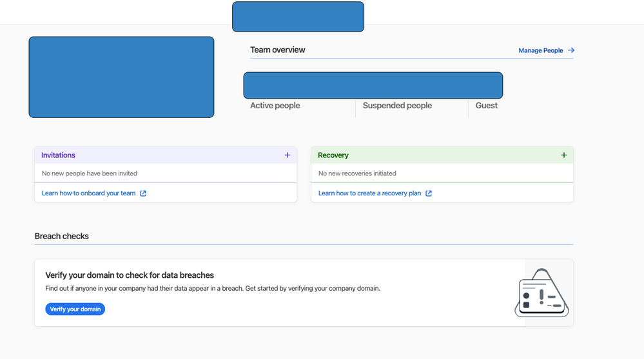Click the Recovery panel title

[333, 155]
